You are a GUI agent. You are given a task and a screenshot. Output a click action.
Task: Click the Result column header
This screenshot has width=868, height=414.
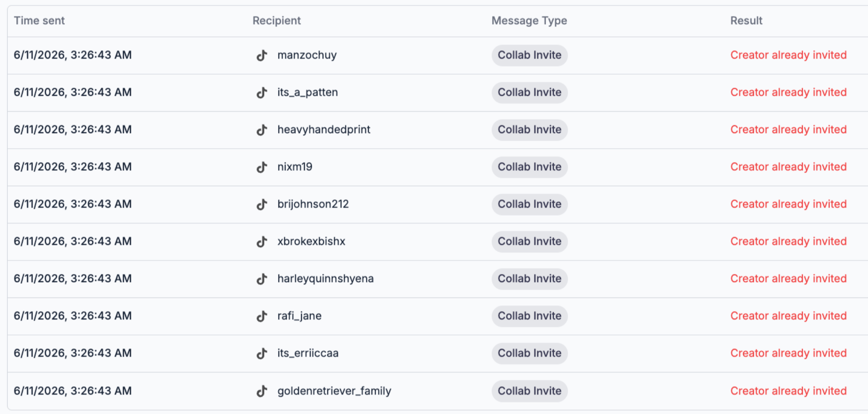click(746, 21)
